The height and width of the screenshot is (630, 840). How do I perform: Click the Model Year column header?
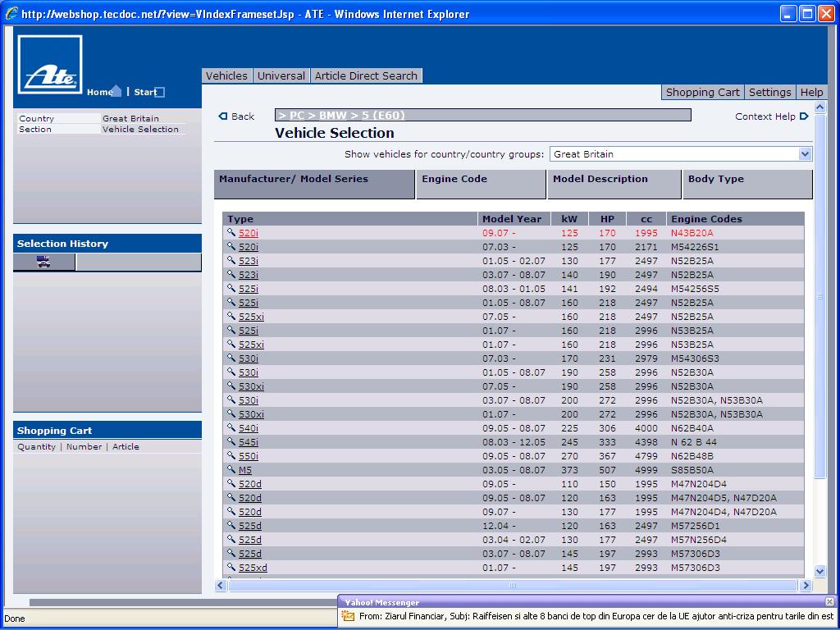(x=512, y=218)
